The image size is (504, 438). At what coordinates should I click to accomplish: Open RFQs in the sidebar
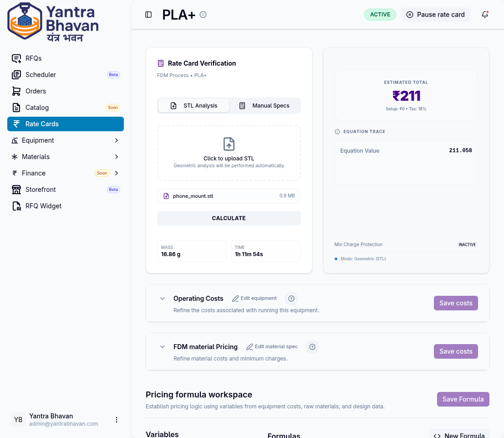34,58
